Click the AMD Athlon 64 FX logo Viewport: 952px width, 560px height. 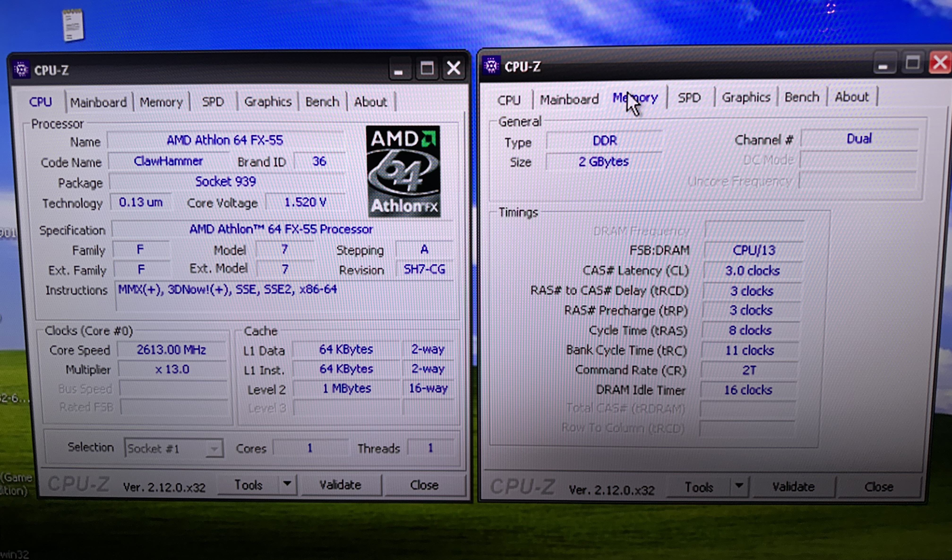coord(403,172)
